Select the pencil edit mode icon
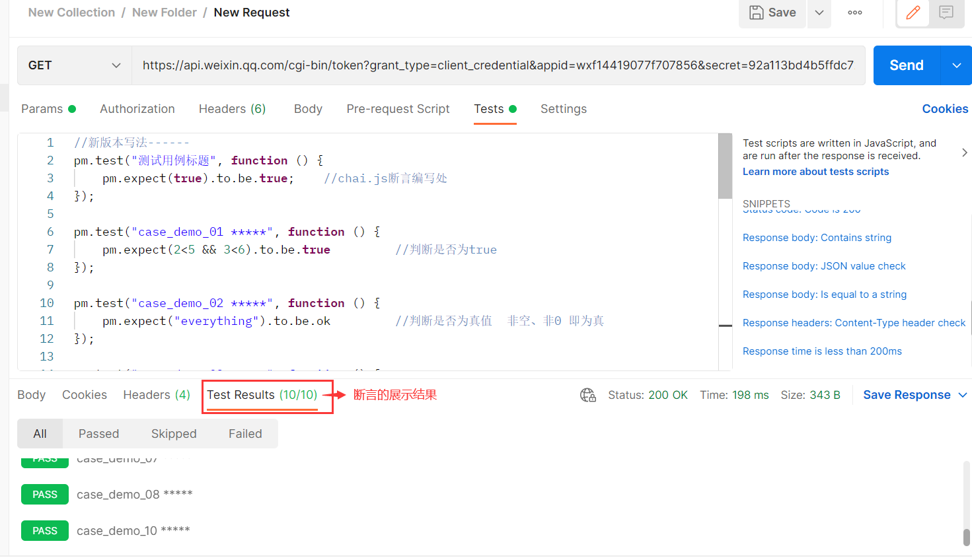This screenshot has height=560, width=972. (913, 13)
